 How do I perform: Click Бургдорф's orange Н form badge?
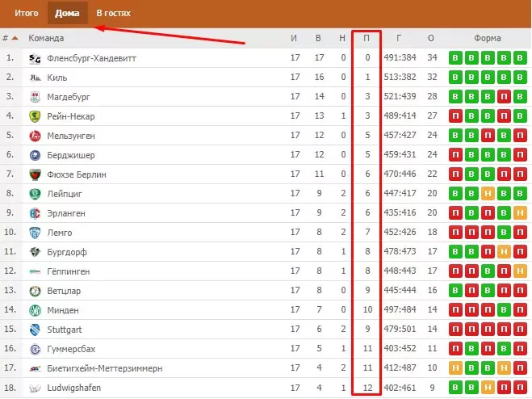click(x=504, y=252)
